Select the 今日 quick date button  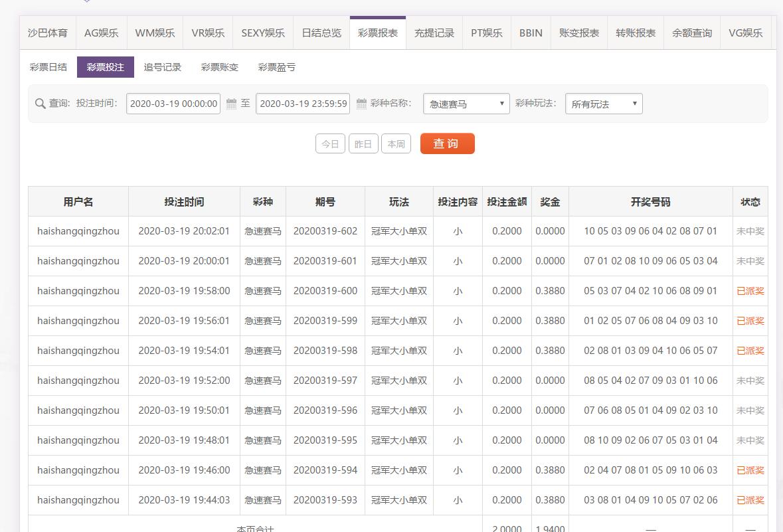click(330, 144)
